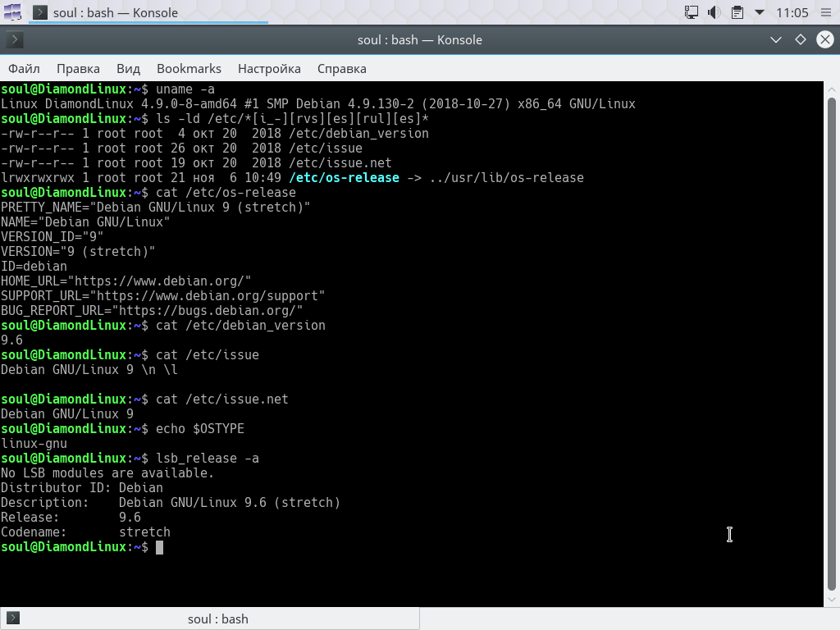Open the Правка menu
The image size is (840, 630).
pyautogui.click(x=78, y=69)
